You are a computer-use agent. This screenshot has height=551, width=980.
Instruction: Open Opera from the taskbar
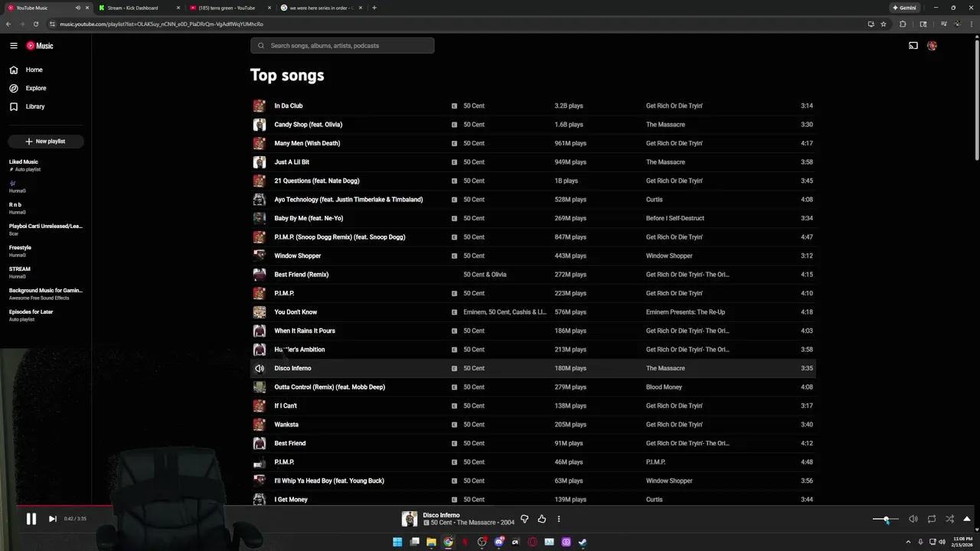(x=532, y=542)
